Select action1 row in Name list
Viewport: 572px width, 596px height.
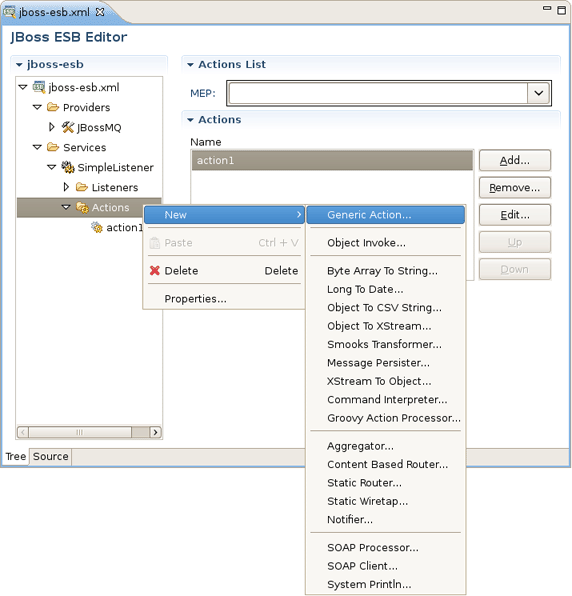[332, 160]
